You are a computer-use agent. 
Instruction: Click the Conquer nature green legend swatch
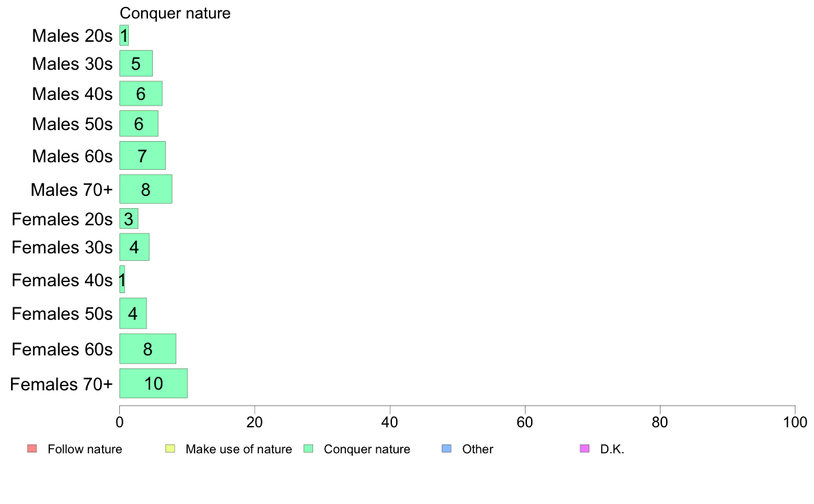[x=308, y=449]
